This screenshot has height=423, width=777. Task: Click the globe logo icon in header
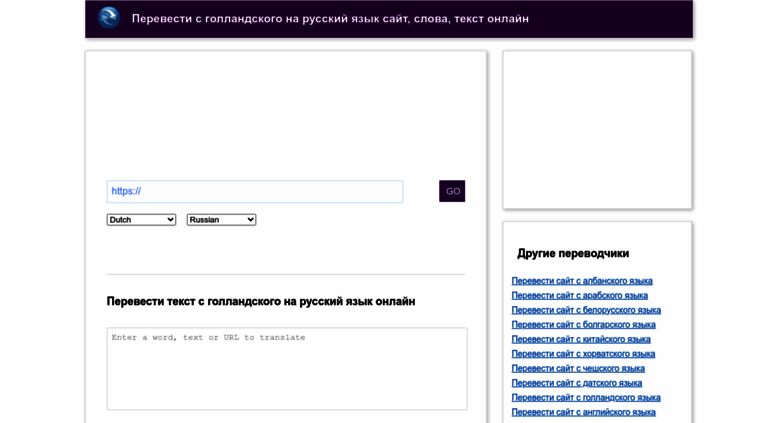[109, 18]
